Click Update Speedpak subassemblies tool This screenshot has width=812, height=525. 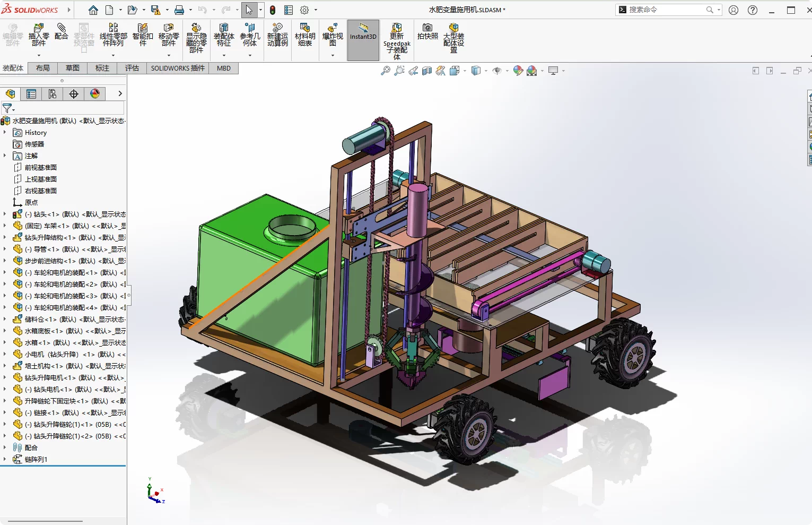[x=397, y=41]
